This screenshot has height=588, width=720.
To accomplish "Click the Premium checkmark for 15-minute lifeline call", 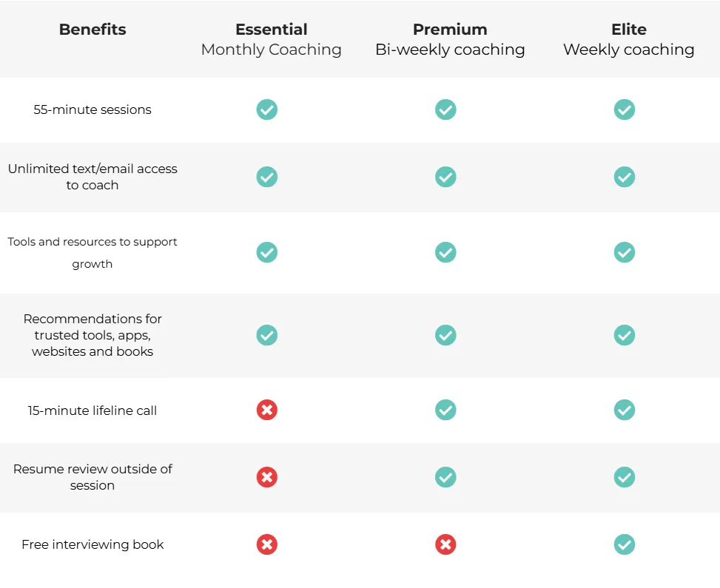I will 445,410.
